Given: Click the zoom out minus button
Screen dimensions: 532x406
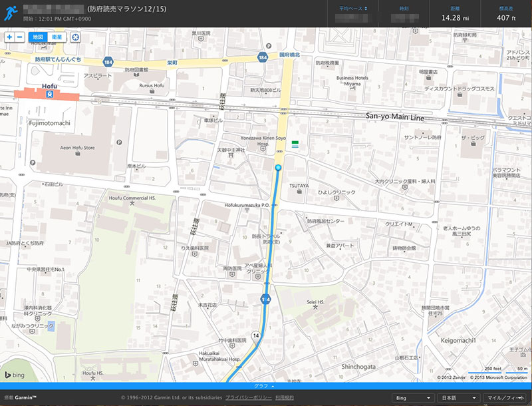Looking at the screenshot, I should coord(20,37).
